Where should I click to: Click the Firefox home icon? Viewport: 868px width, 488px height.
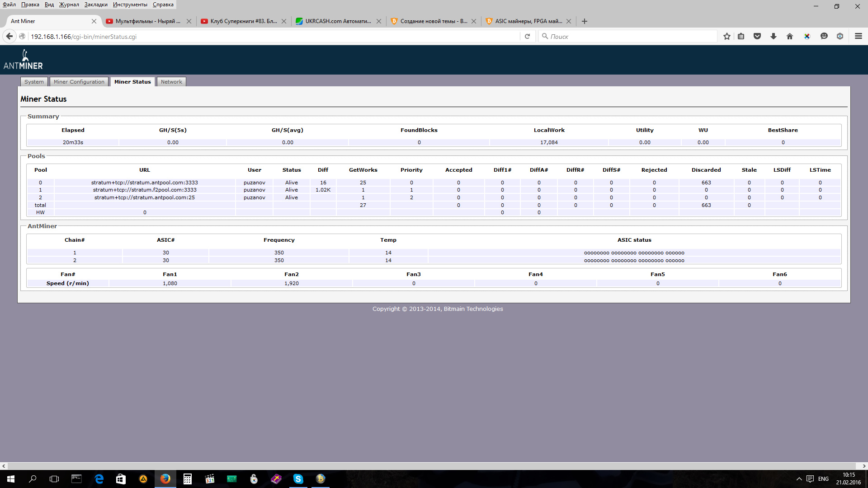(x=790, y=37)
